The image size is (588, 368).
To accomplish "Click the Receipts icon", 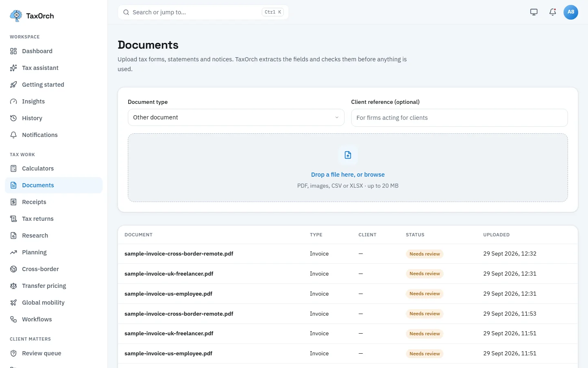I will [x=13, y=202].
